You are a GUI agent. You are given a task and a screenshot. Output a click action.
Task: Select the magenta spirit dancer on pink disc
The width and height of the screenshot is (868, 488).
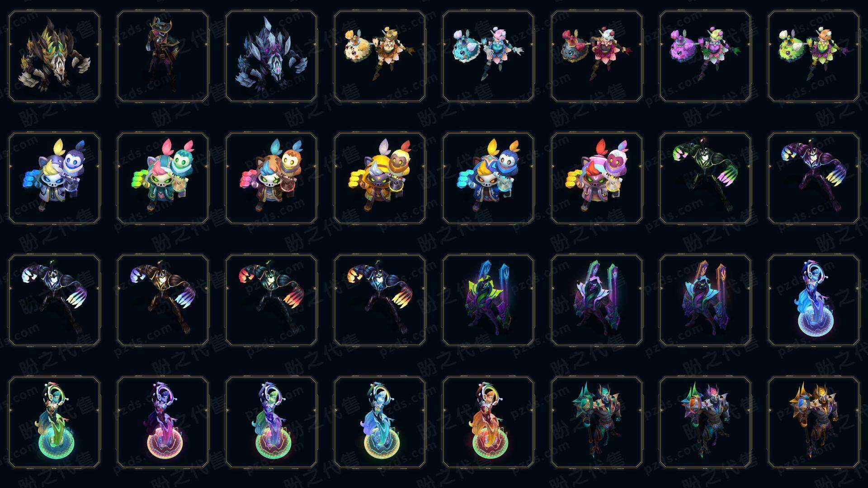click(163, 422)
